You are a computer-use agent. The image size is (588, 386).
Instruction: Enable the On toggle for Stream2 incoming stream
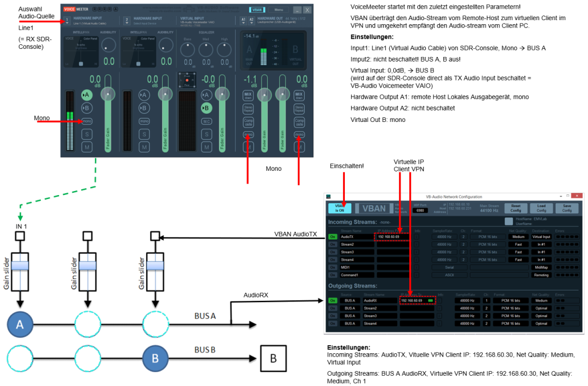pos(332,244)
